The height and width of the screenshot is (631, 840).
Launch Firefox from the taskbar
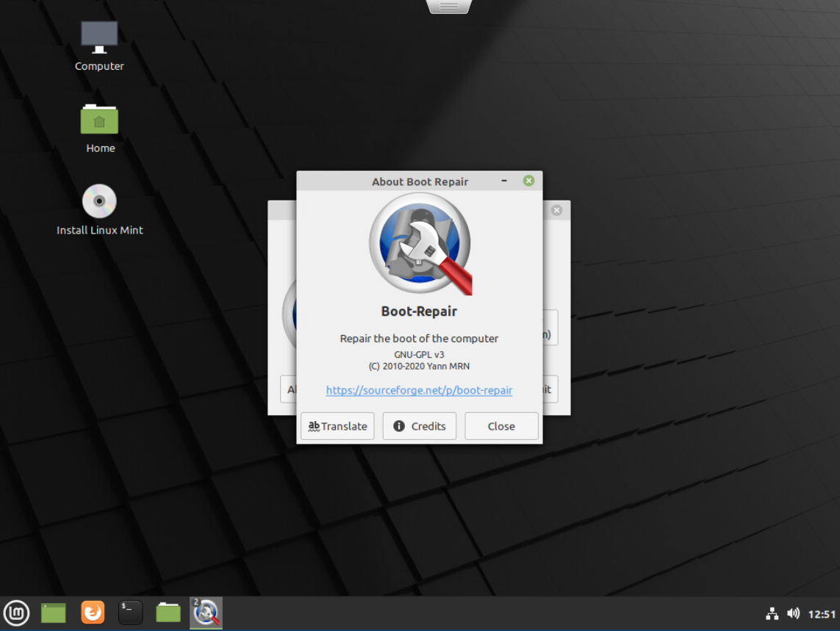point(93,612)
